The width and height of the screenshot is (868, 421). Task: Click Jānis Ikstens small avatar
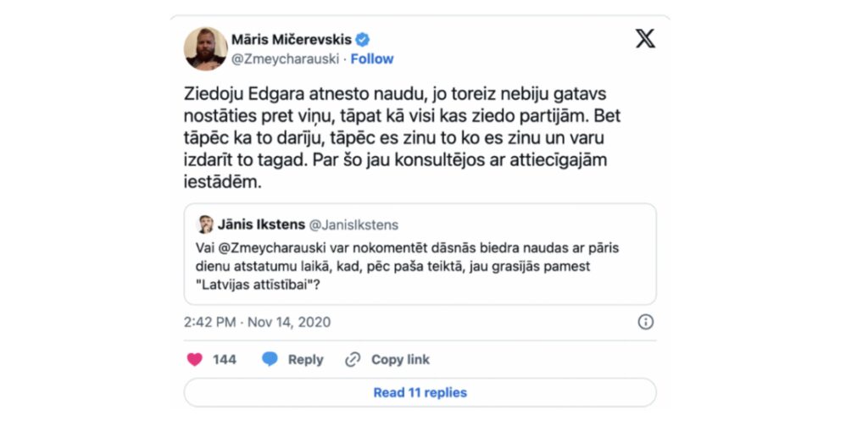(205, 224)
